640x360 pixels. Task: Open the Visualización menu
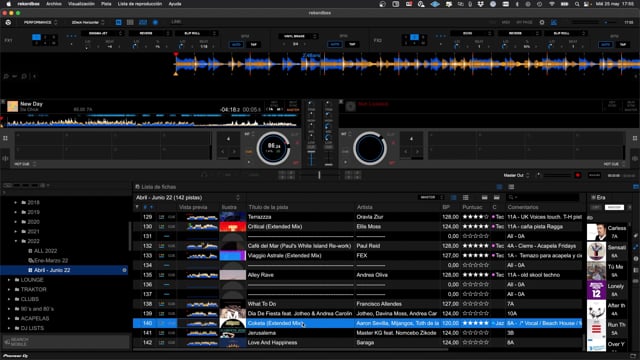(81, 4)
